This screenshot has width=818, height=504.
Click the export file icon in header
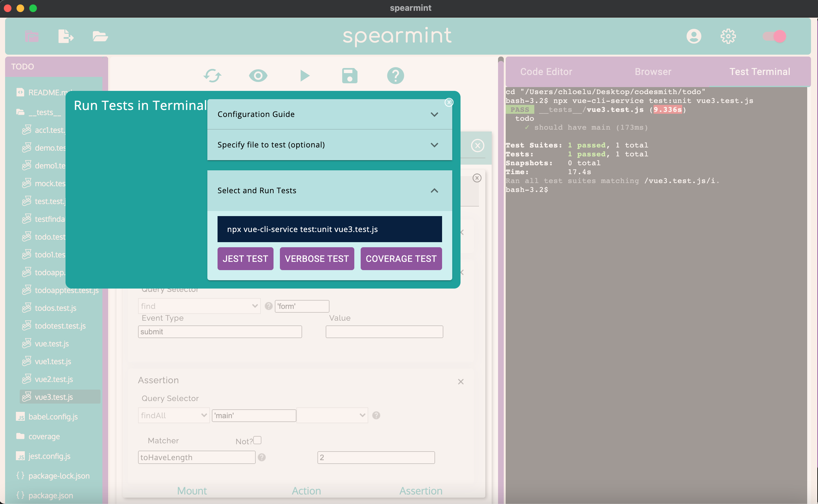tap(66, 36)
